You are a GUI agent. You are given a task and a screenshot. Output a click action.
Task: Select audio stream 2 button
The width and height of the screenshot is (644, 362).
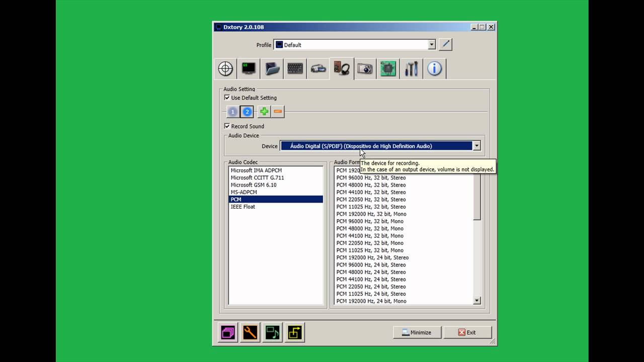(x=247, y=112)
